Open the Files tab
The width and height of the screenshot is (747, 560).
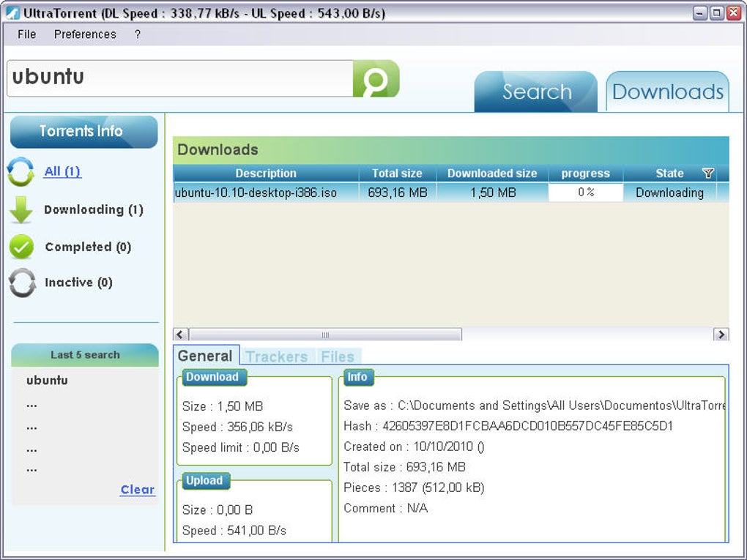[x=338, y=356]
